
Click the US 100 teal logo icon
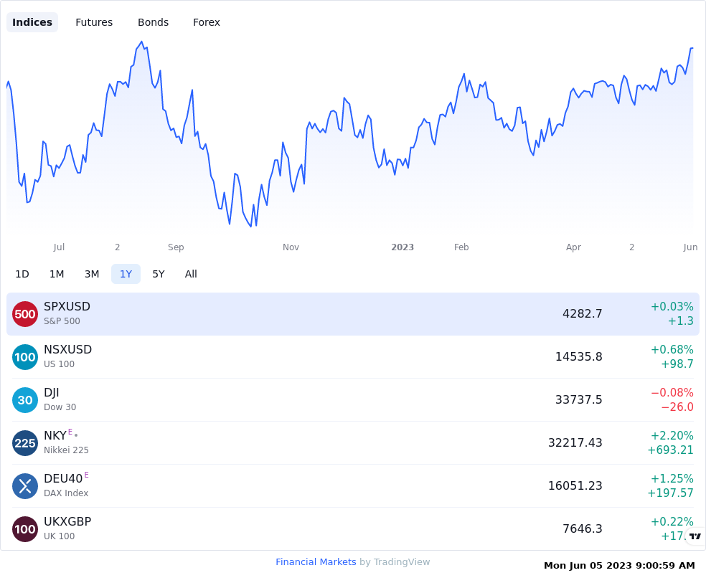pos(25,357)
